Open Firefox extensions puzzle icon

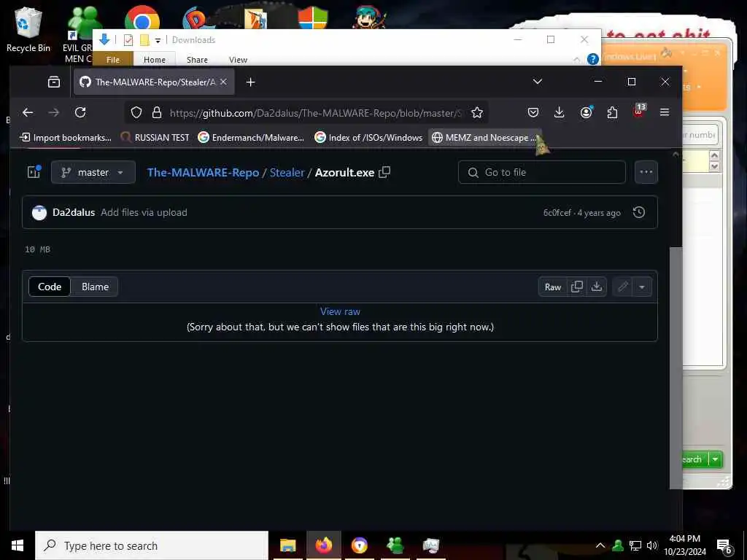(612, 112)
